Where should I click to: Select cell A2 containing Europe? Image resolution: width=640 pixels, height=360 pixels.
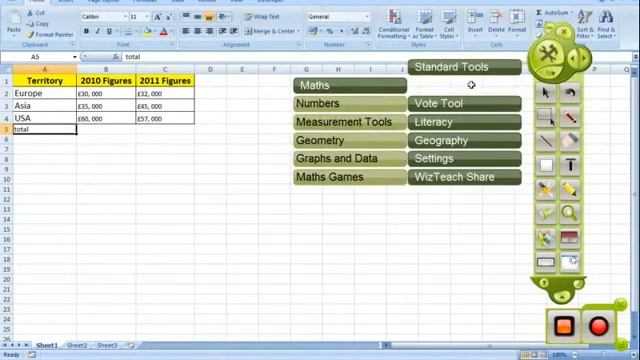pos(44,93)
